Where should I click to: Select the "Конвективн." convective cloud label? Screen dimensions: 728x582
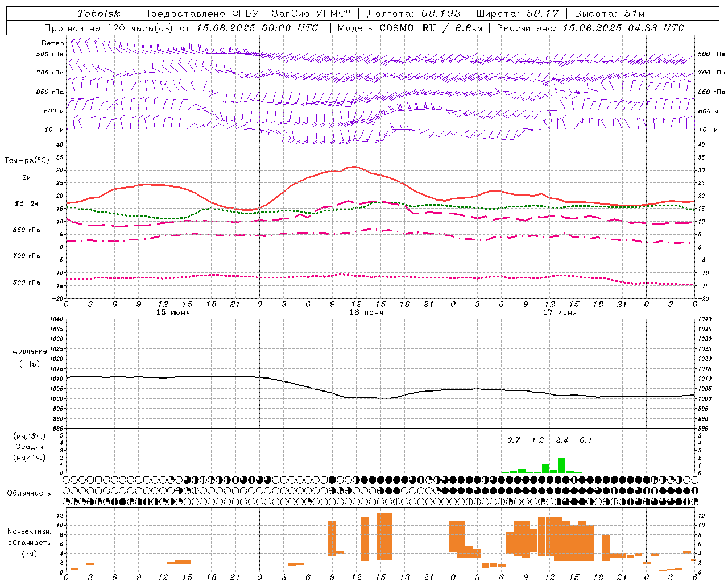(x=29, y=531)
